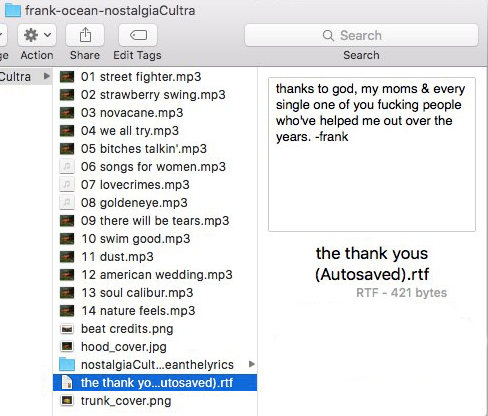Select the 02 strawberry swing.mp3 icon

67,95
